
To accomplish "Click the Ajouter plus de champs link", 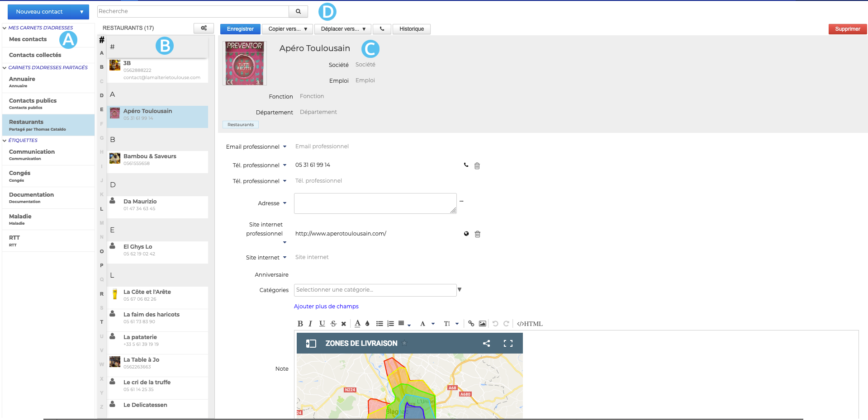I will click(326, 307).
